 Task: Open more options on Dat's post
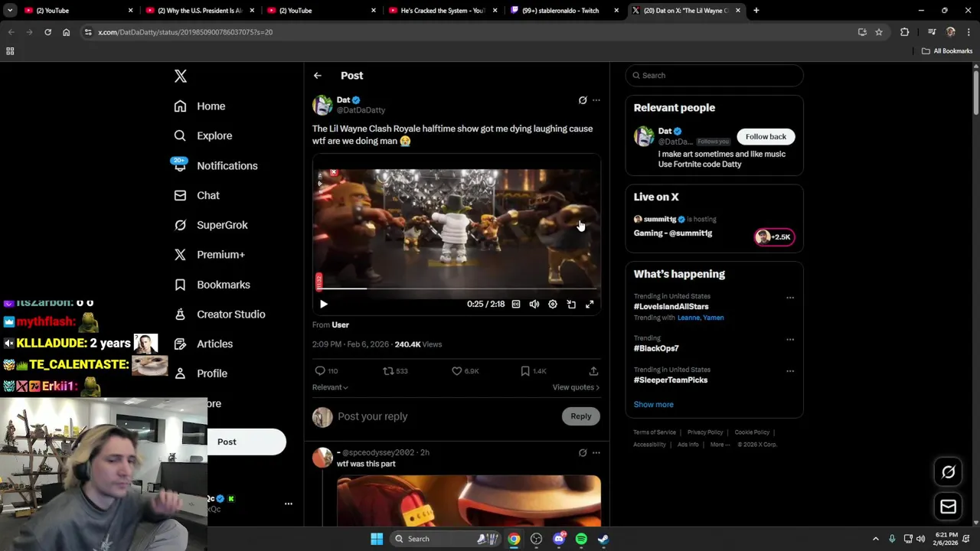pyautogui.click(x=596, y=100)
